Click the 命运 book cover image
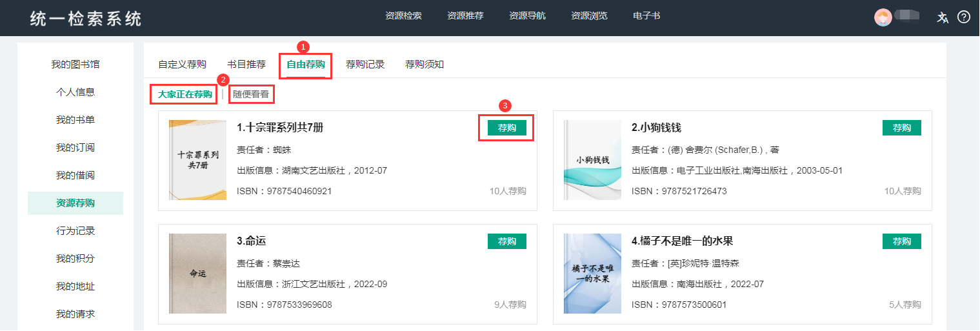The image size is (980, 331). click(197, 274)
